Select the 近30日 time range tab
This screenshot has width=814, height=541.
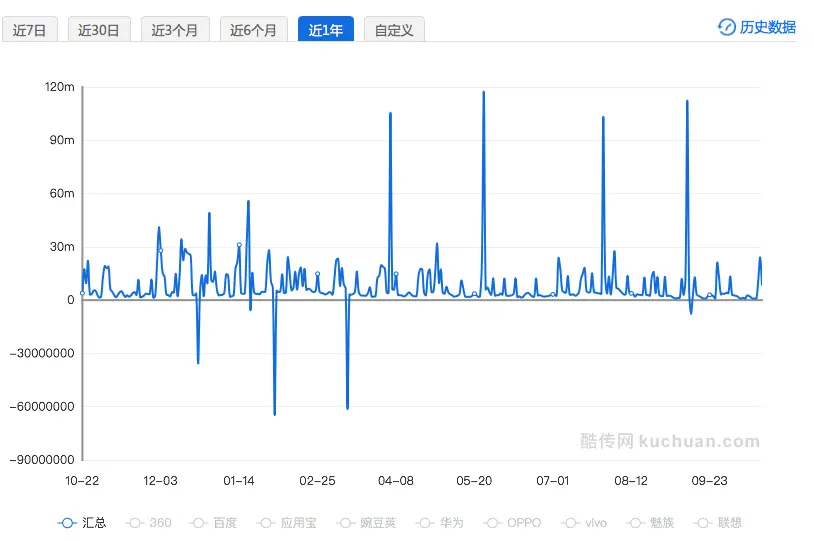point(99,30)
